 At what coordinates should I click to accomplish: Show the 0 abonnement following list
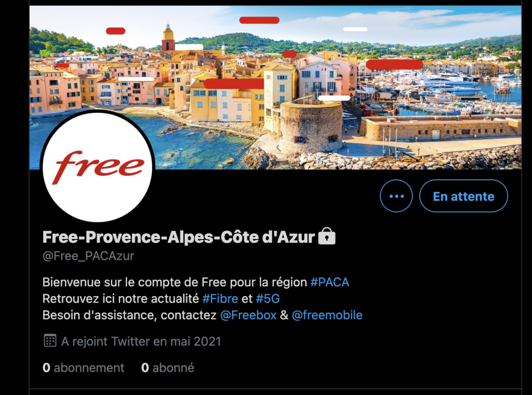click(84, 368)
